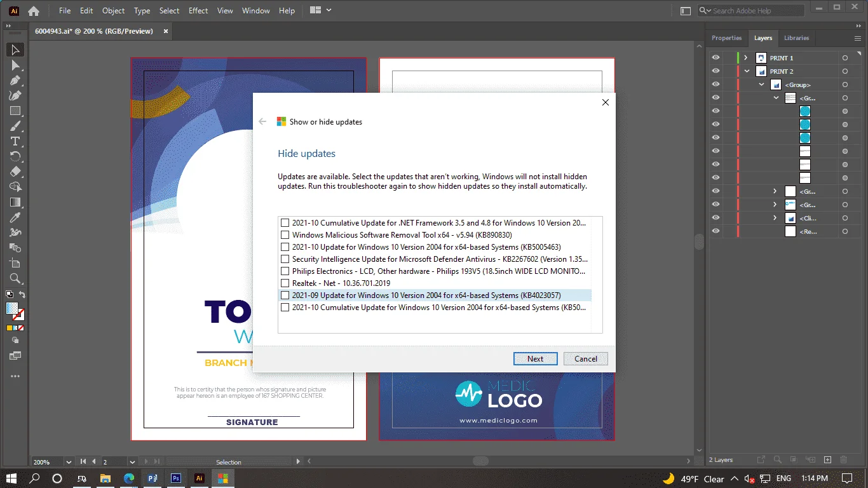Open the zoom level dropdown at 200%
Screen dimensions: 868x488
69,462
